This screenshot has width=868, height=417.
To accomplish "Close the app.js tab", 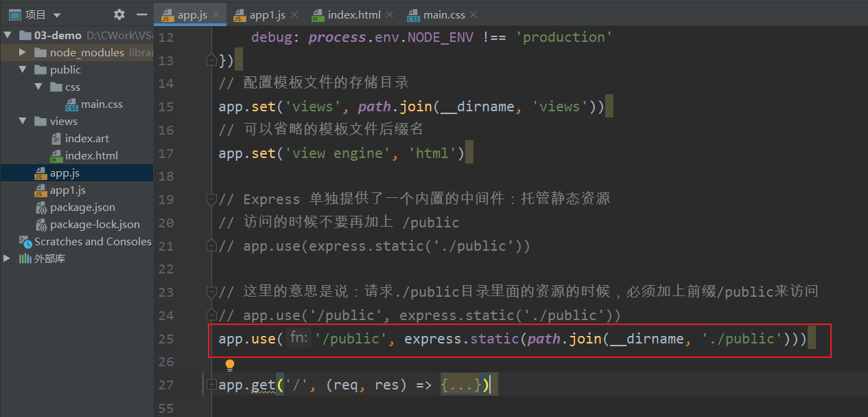I will [215, 14].
